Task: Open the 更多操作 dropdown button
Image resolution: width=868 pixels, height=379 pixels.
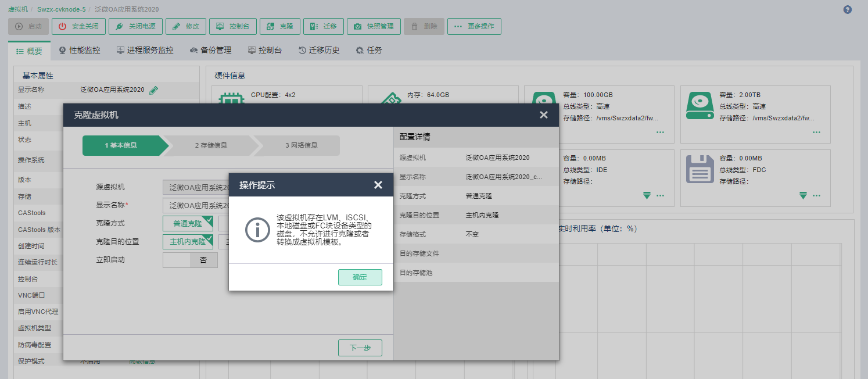Action: (474, 26)
